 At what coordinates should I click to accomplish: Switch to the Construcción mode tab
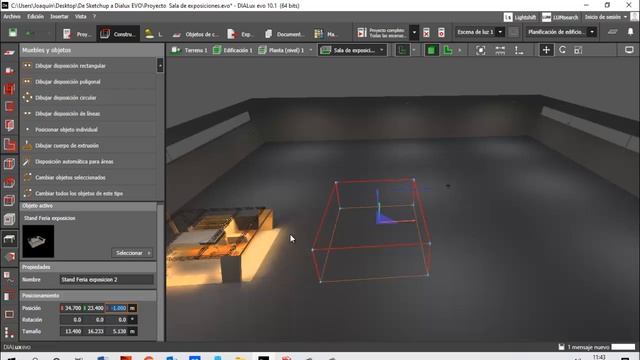pyautogui.click(x=118, y=34)
